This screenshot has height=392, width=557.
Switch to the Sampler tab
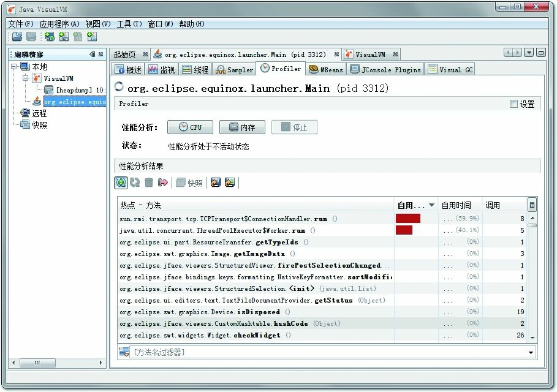(235, 70)
